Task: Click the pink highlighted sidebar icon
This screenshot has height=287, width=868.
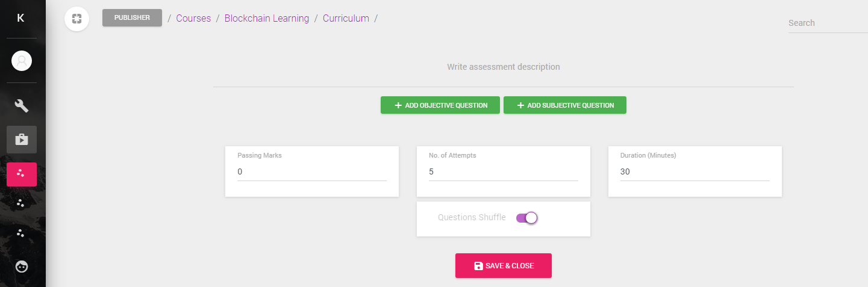Action: click(22, 174)
